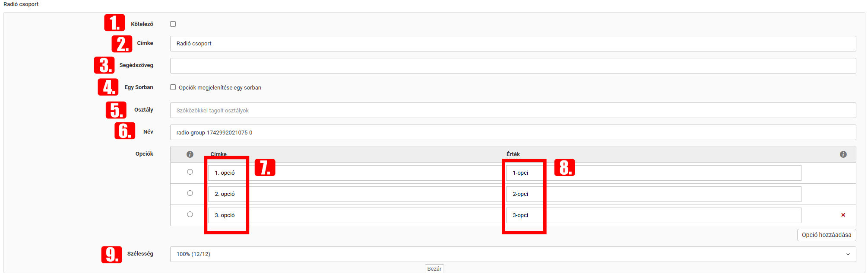
Task: Select the radio button for 2. opció
Action: coord(190,193)
